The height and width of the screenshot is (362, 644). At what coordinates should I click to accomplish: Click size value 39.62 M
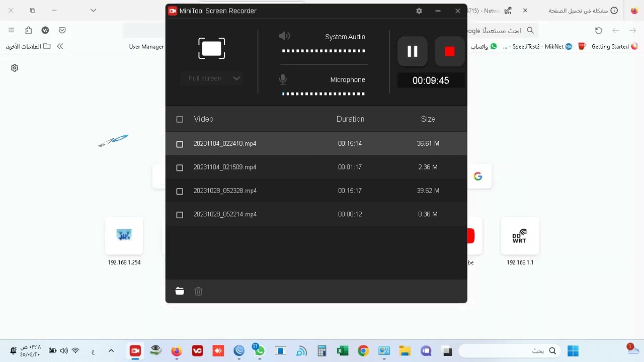coord(428,191)
